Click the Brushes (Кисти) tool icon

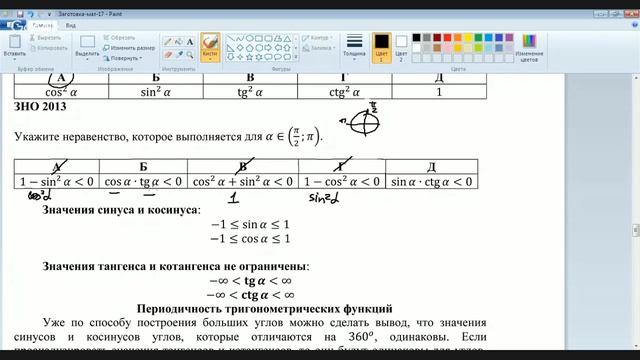coord(210,42)
